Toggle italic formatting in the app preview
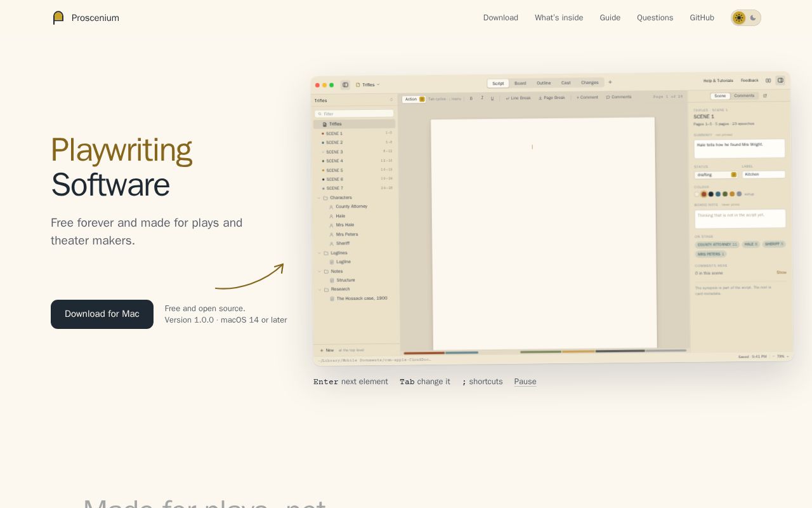This screenshot has height=508, width=812. point(481,98)
